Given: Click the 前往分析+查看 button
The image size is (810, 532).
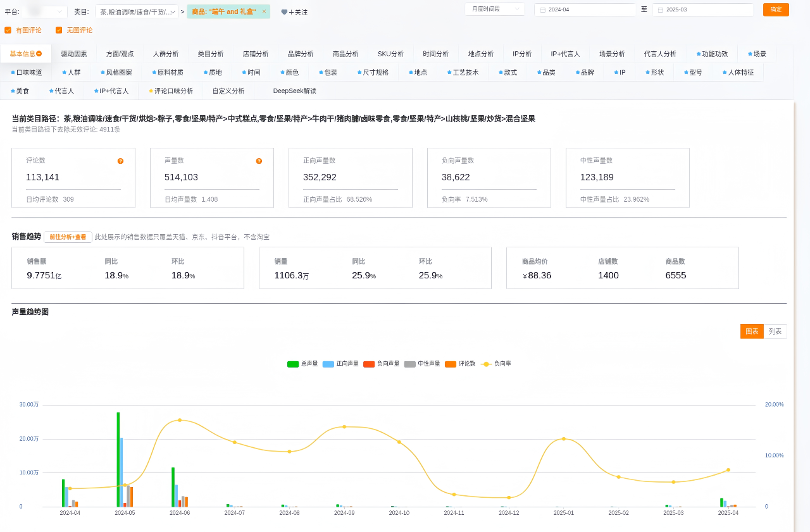Looking at the screenshot, I should click(x=68, y=237).
